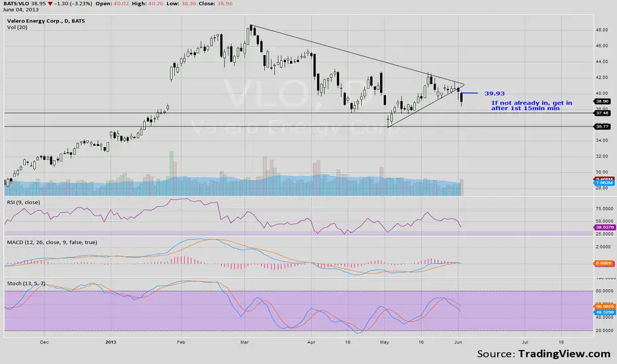The width and height of the screenshot is (617, 364).
Task: Click the red down-arrow price change indicator
Action: pos(50,4)
